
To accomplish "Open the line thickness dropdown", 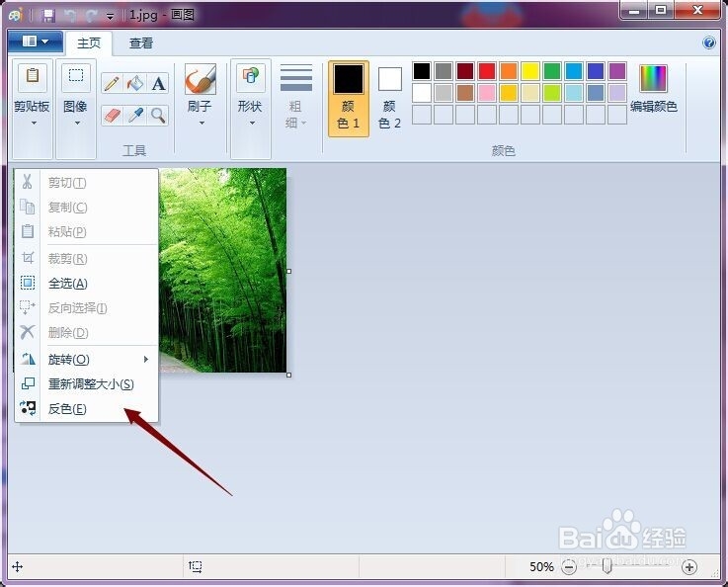I will pos(296,97).
